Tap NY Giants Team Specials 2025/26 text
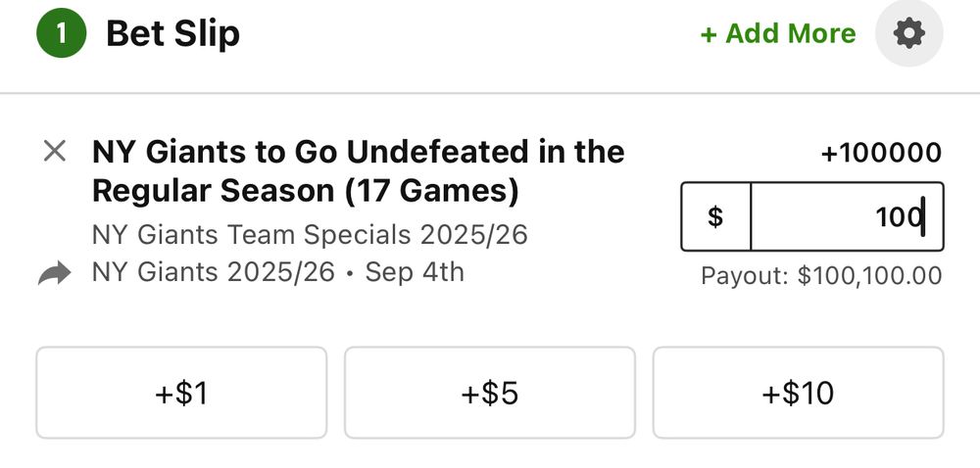The image size is (980, 468). tap(310, 235)
